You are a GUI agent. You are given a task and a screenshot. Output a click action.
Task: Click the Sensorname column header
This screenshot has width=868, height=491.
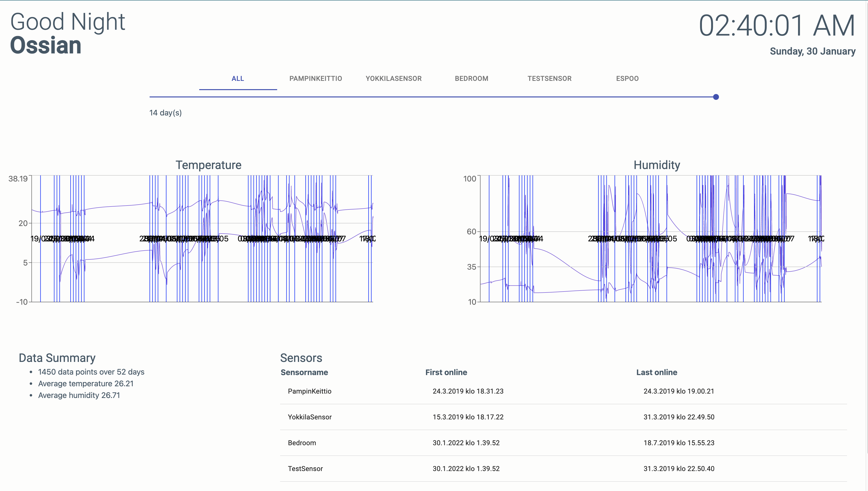(304, 372)
